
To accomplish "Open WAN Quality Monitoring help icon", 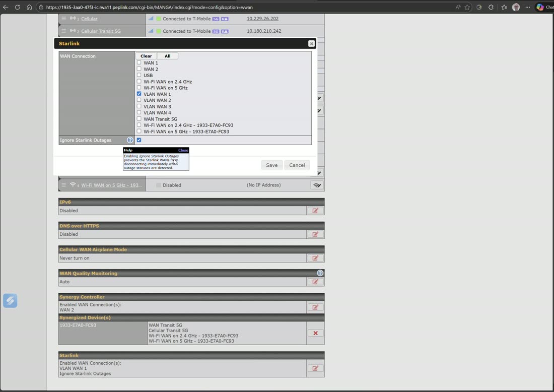I will point(320,273).
